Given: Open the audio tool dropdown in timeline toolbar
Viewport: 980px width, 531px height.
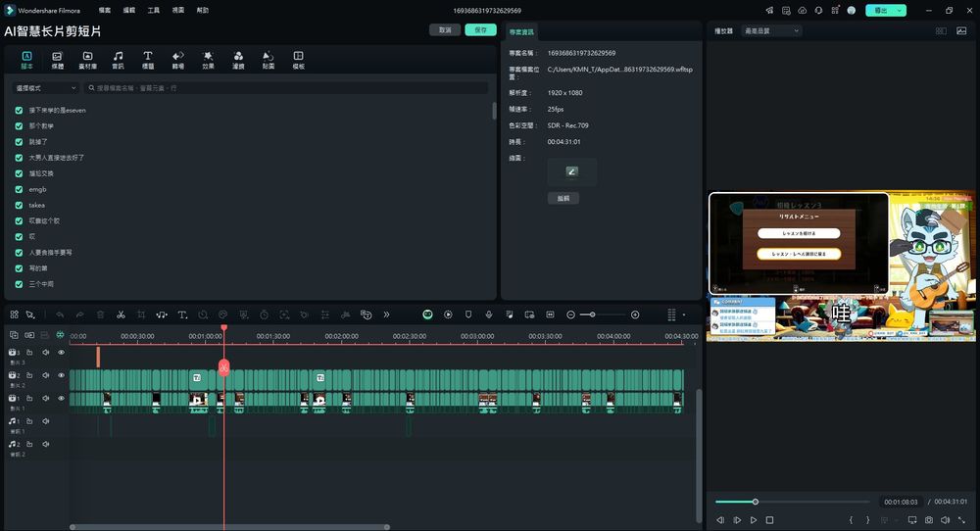Looking at the screenshot, I should pos(162,314).
